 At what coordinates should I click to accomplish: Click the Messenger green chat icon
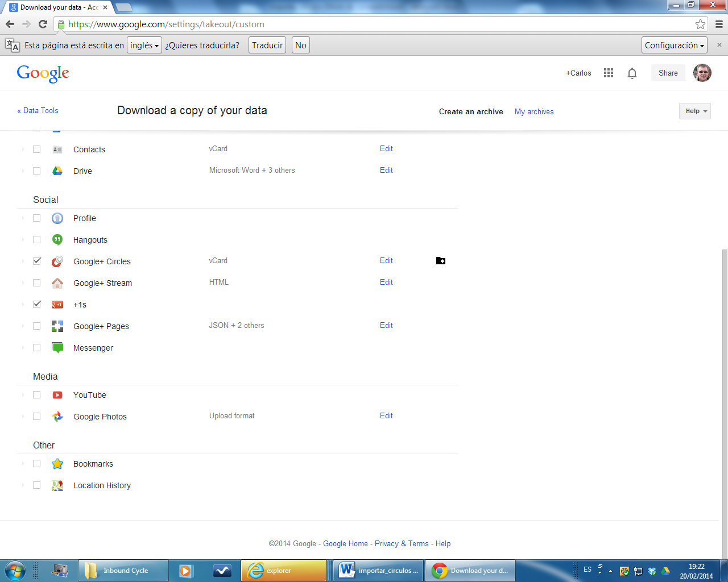pyautogui.click(x=57, y=348)
